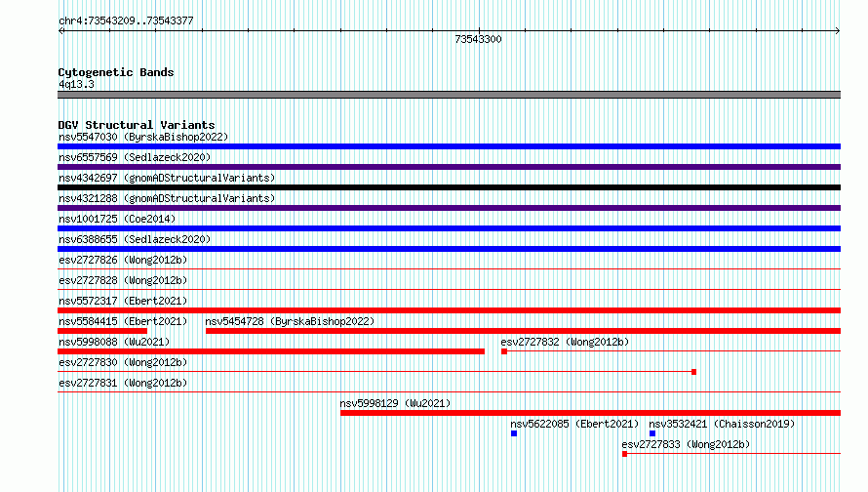This screenshot has height=492, width=868.
Task: Open the nsv5454728 (ByrskaBishop2022) label
Action: point(290,321)
